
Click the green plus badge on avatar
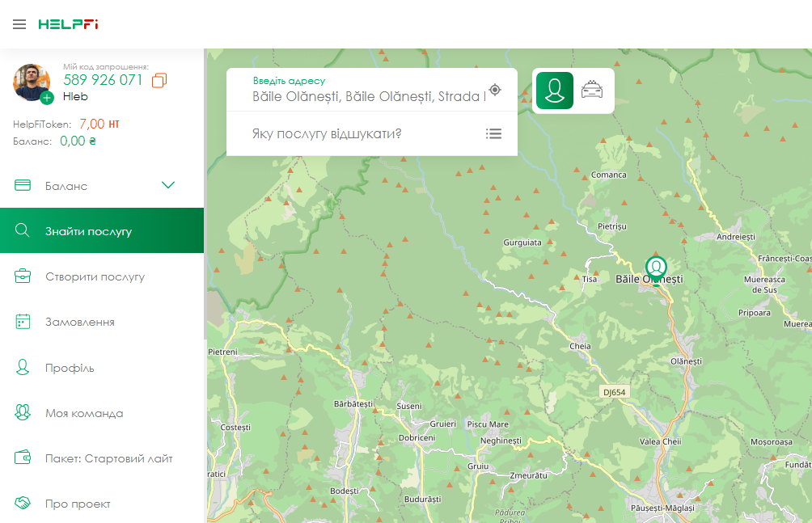pyautogui.click(x=47, y=98)
